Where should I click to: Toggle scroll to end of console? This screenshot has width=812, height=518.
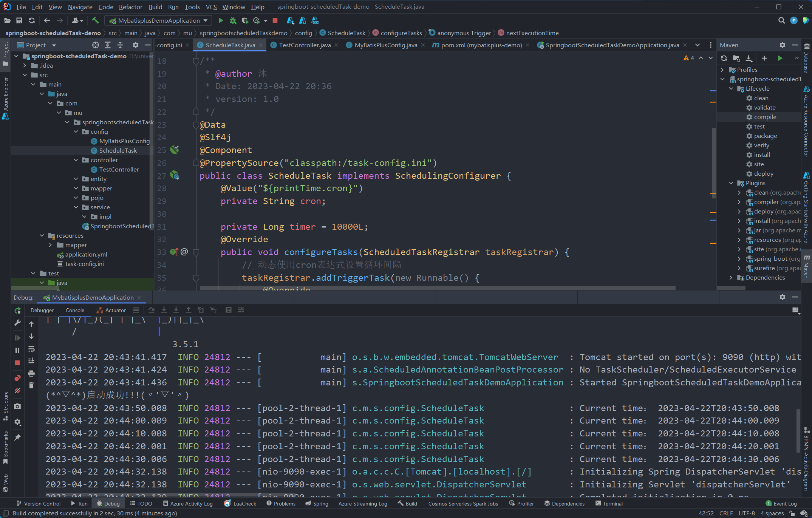(x=31, y=361)
